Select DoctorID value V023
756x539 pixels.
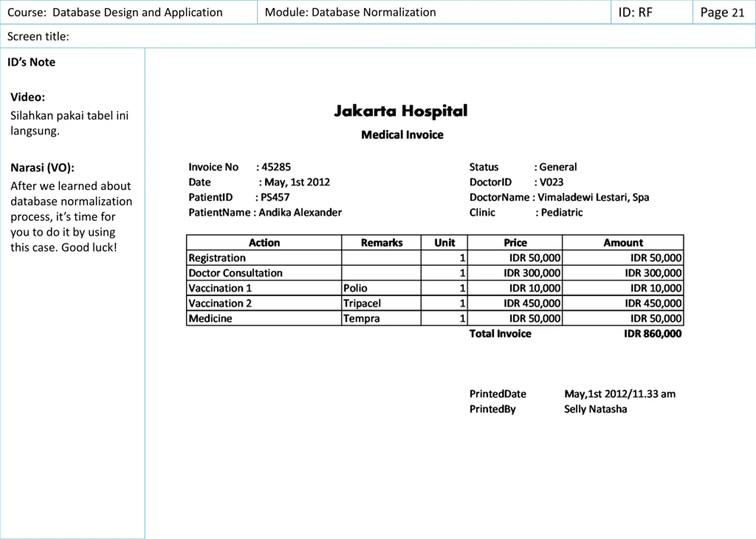pyautogui.click(x=551, y=182)
